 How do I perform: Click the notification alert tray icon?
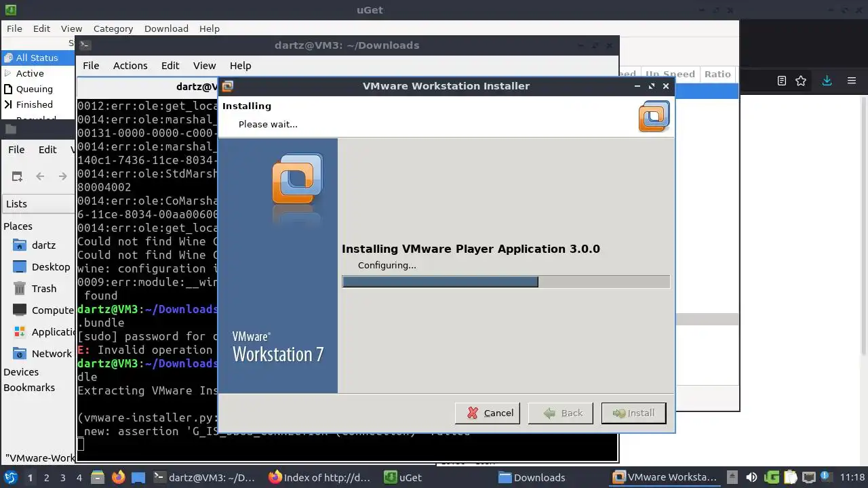click(x=828, y=477)
